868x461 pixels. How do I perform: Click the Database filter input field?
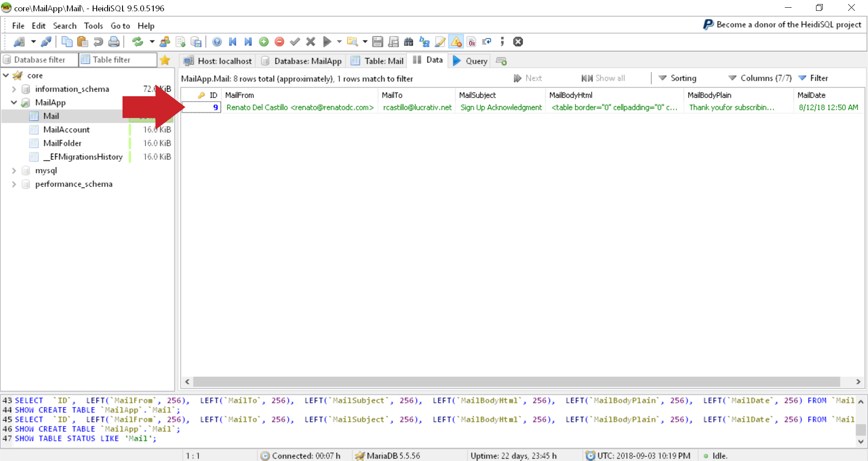click(x=40, y=60)
